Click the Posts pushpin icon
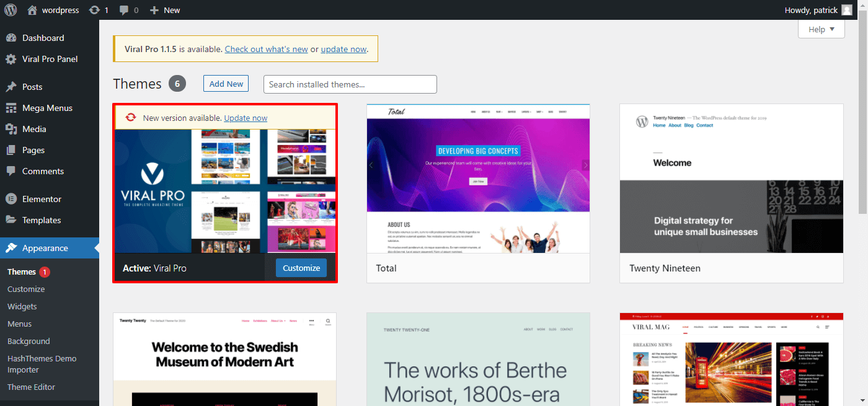This screenshot has width=868, height=406. pyautogui.click(x=11, y=87)
